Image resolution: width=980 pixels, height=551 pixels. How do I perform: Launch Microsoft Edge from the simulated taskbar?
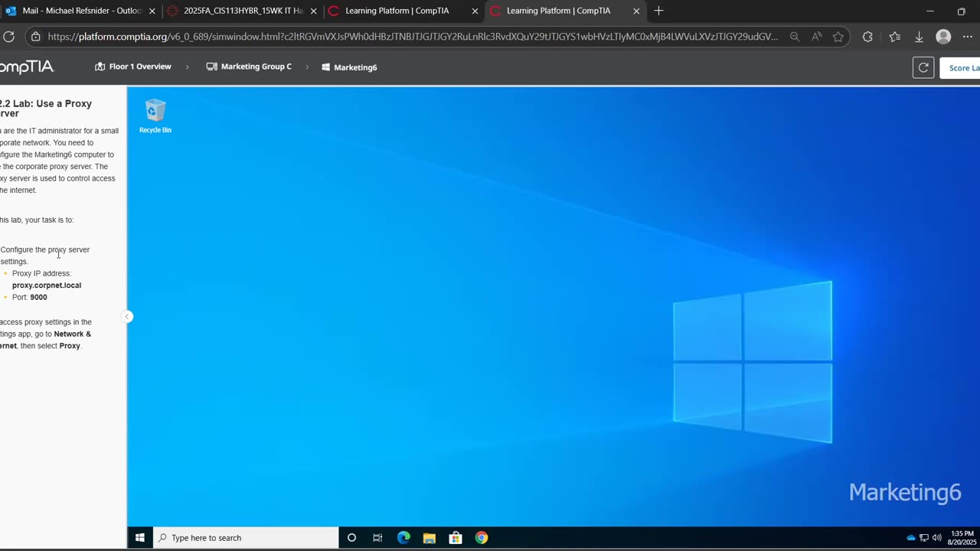(403, 538)
